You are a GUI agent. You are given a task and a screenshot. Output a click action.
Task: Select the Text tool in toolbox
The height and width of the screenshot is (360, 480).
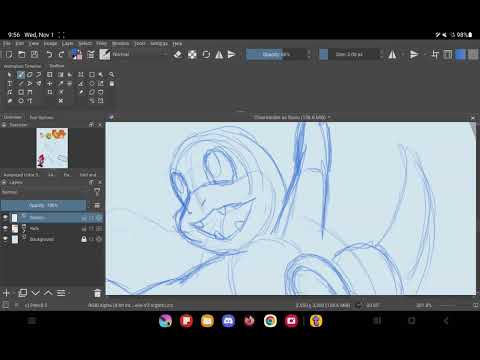pos(9,83)
